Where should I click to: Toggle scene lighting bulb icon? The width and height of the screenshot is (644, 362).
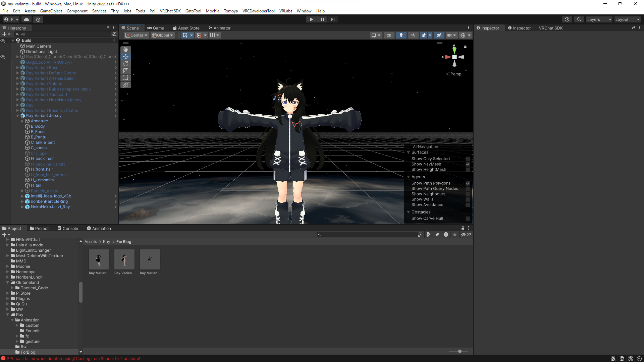(401, 35)
